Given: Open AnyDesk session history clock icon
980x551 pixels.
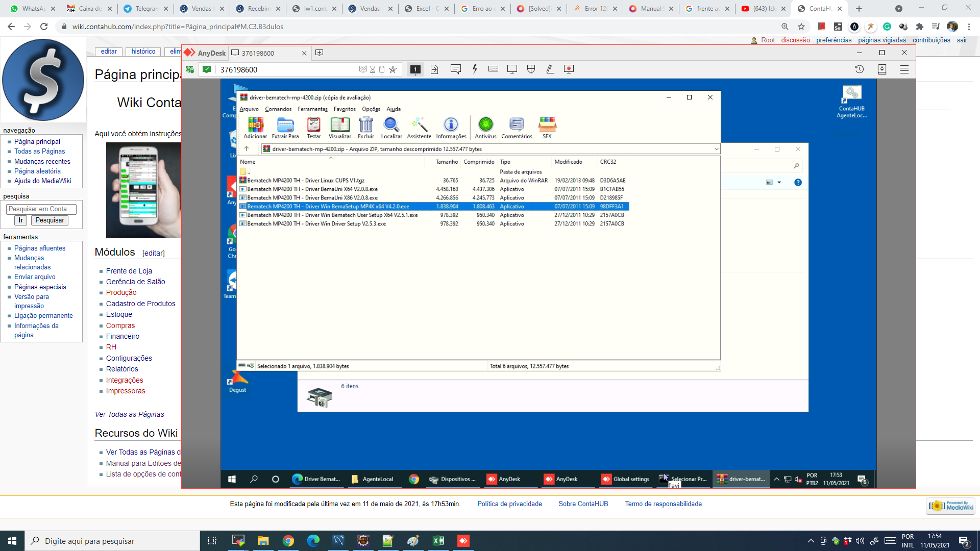Looking at the screenshot, I should [860, 69].
